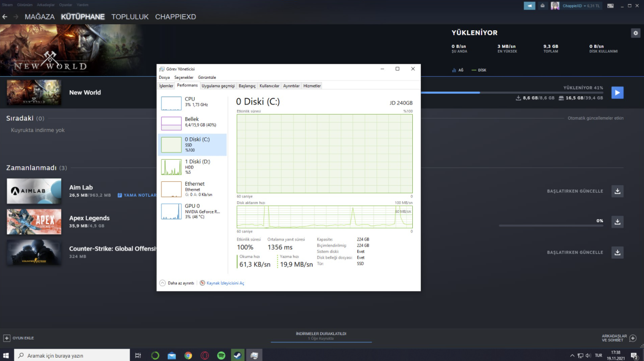This screenshot has width=644, height=361.
Task: Open the Kaynak İzleyicisini Aç link
Action: [225, 283]
